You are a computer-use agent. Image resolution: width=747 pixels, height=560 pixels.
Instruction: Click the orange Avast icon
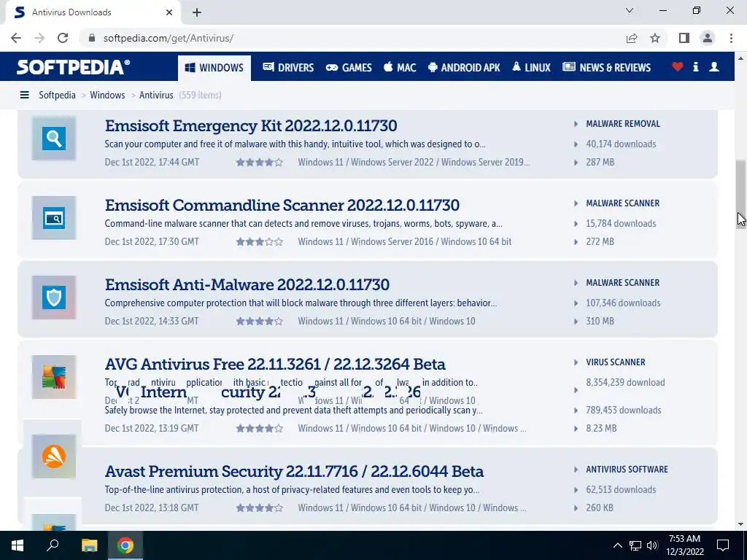tap(54, 456)
